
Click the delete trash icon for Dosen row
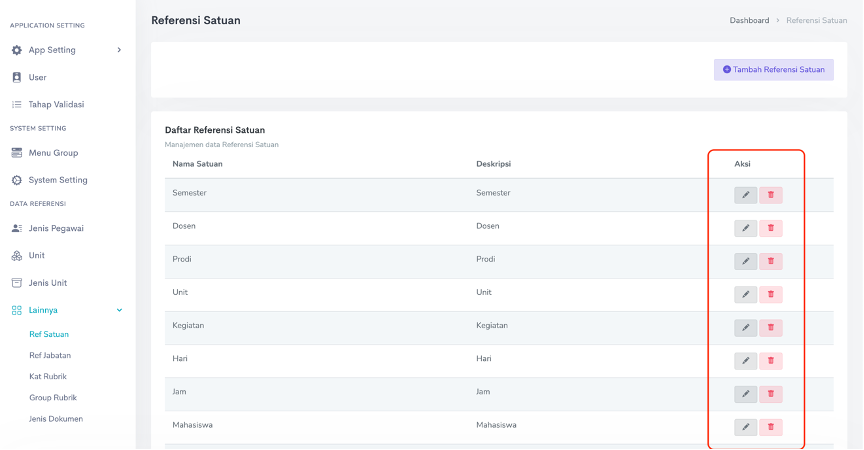click(x=770, y=228)
